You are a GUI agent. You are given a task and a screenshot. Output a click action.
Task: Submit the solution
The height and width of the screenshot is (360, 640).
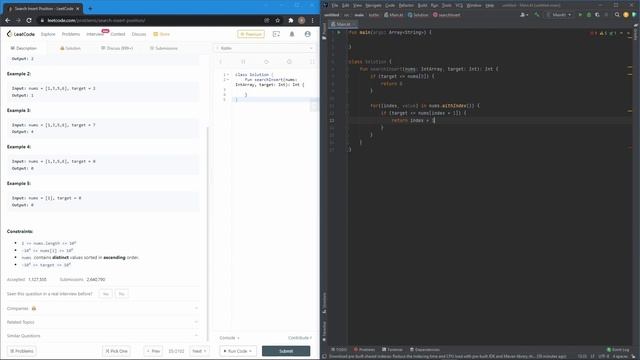pyautogui.click(x=286, y=351)
